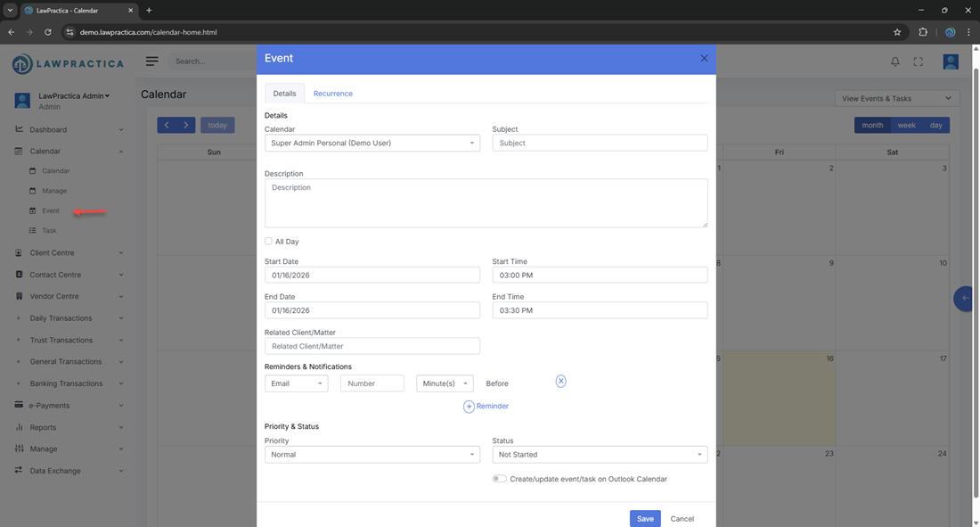980x527 pixels.
Task: Click the blue side panel arrow
Action: coord(965,298)
